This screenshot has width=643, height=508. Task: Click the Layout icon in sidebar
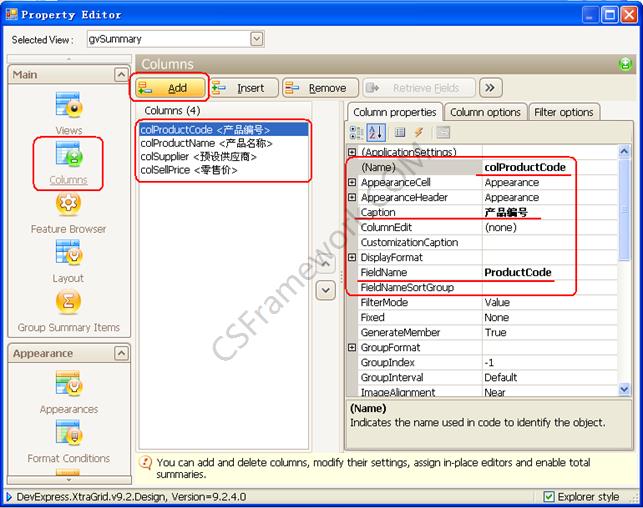pyautogui.click(x=68, y=254)
